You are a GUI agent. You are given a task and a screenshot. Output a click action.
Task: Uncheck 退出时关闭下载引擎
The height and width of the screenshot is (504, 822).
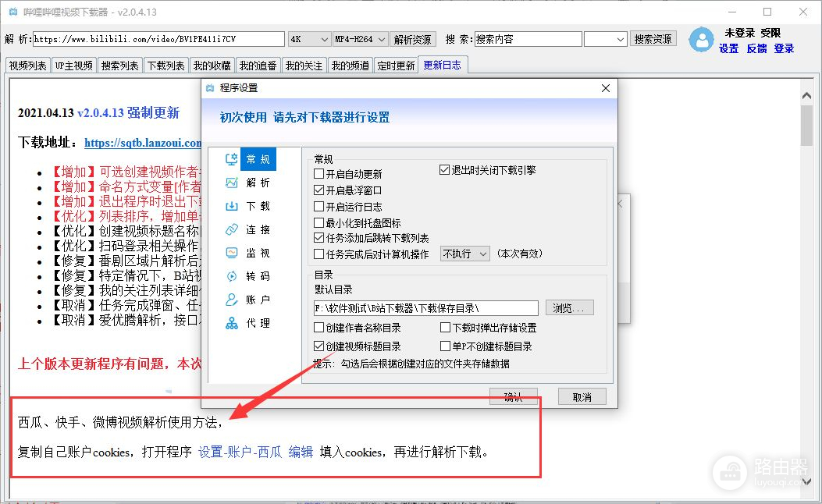tap(444, 170)
